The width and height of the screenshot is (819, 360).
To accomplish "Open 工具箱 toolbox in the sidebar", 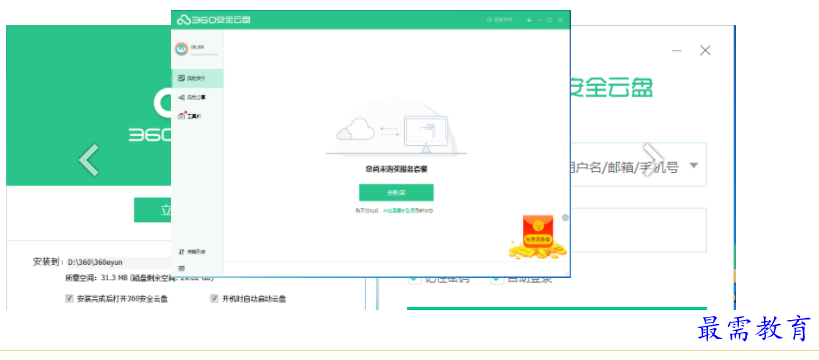I will click(197, 116).
